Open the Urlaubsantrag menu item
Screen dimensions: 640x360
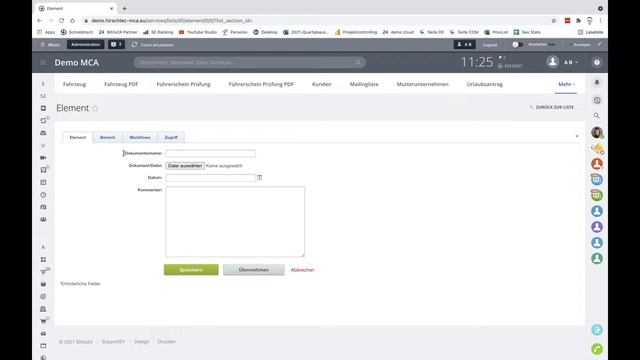click(x=484, y=84)
